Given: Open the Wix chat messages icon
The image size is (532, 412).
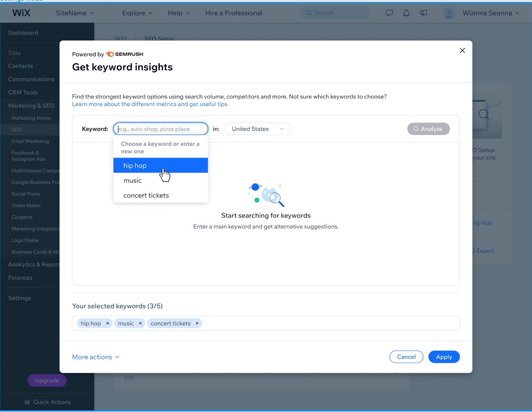Looking at the screenshot, I should pyautogui.click(x=389, y=13).
